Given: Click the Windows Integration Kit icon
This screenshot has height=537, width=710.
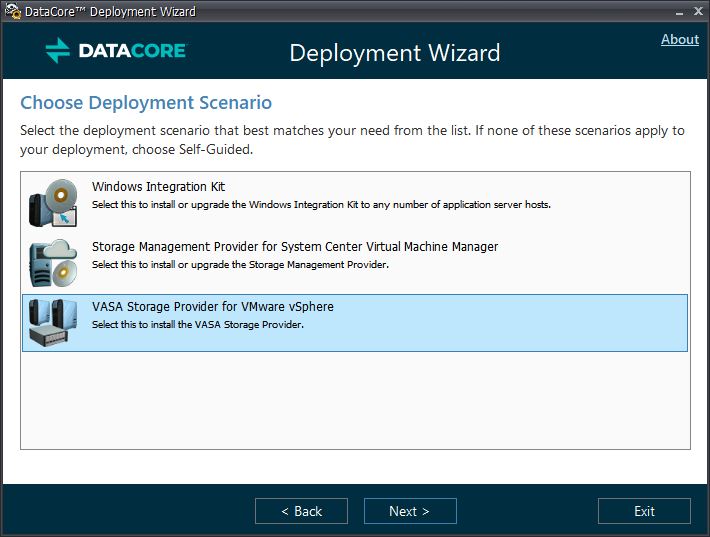Looking at the screenshot, I should (x=52, y=204).
